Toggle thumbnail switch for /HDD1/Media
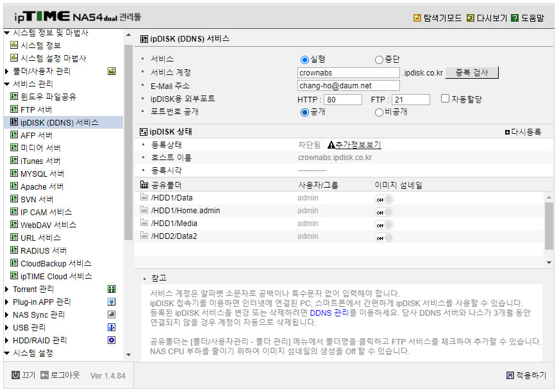The width and height of the screenshot is (559, 392). click(x=384, y=225)
